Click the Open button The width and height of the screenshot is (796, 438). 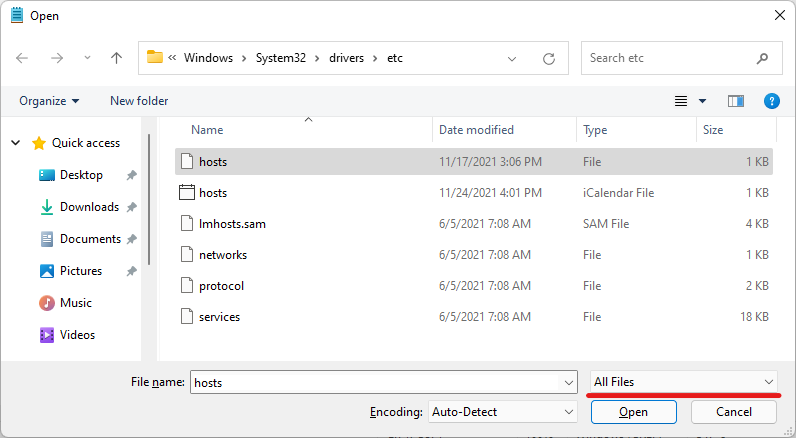pyautogui.click(x=633, y=411)
